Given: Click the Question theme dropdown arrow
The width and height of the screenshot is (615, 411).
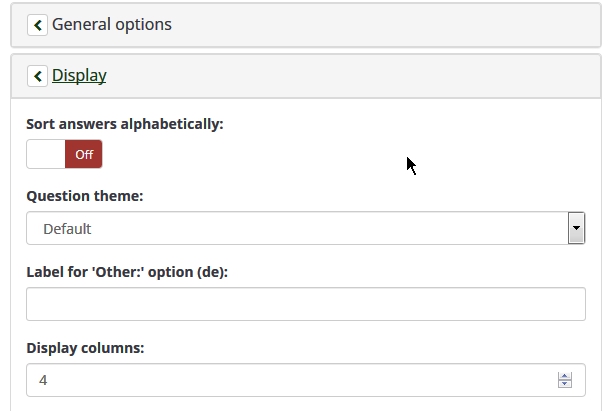Looking at the screenshot, I should pyautogui.click(x=576, y=228).
